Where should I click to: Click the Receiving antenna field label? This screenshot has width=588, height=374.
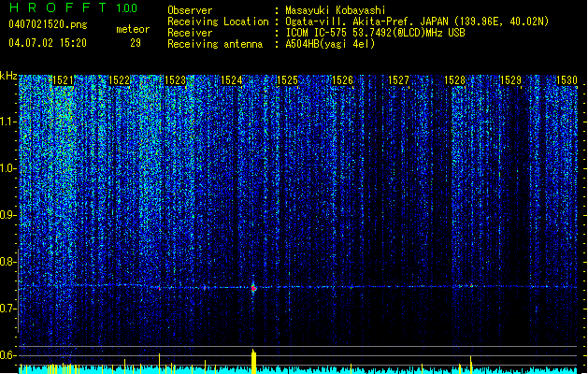point(215,44)
